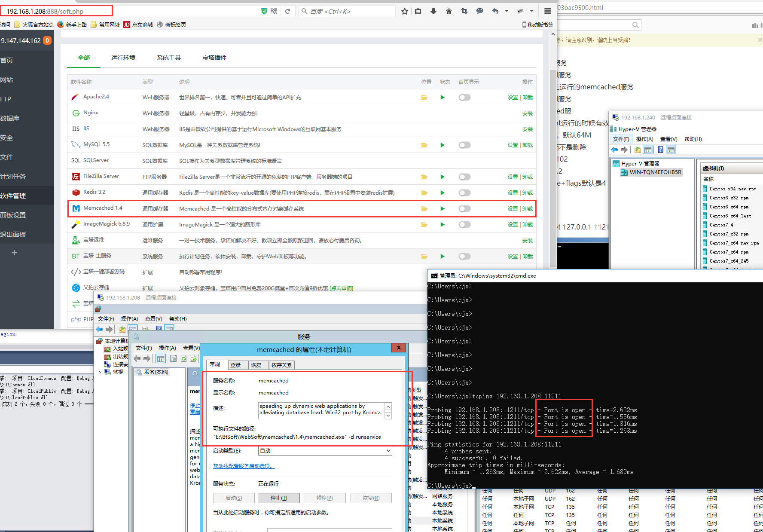Open dropdown arrow next to the bug icon
This screenshot has height=532, width=763.
point(531,11)
